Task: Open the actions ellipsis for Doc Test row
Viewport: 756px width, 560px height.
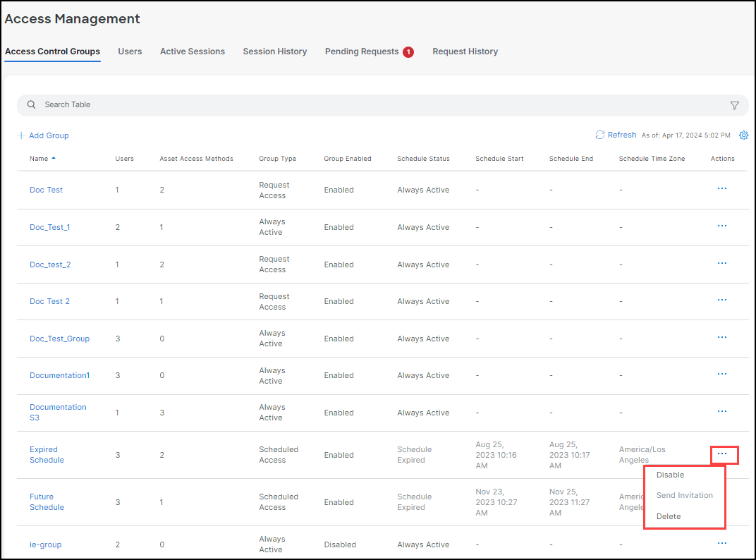Action: tap(721, 188)
